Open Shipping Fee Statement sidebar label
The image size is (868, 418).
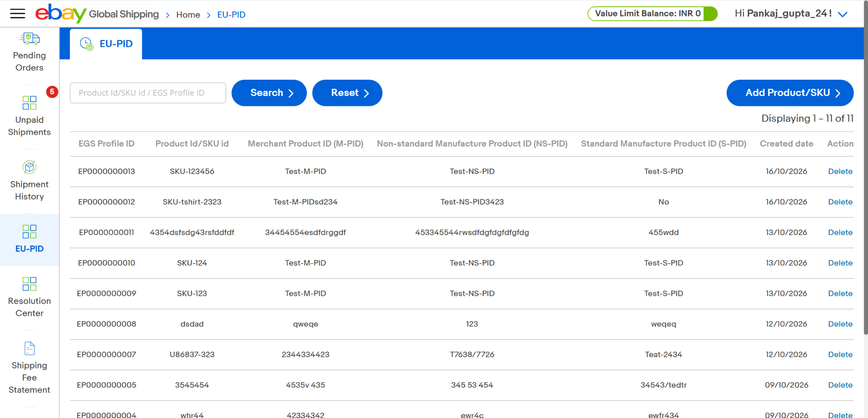coord(29,377)
